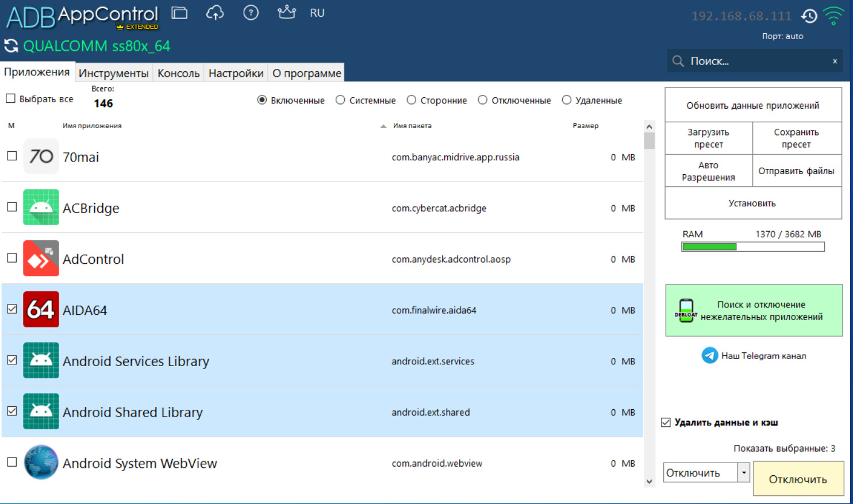The height and width of the screenshot is (504, 853).
Task: Click the file manager folder icon
Action: pyautogui.click(x=179, y=13)
